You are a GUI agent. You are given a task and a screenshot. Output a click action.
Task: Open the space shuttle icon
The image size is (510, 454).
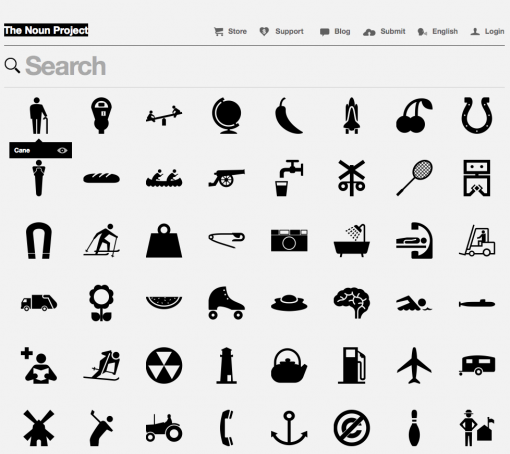click(352, 115)
